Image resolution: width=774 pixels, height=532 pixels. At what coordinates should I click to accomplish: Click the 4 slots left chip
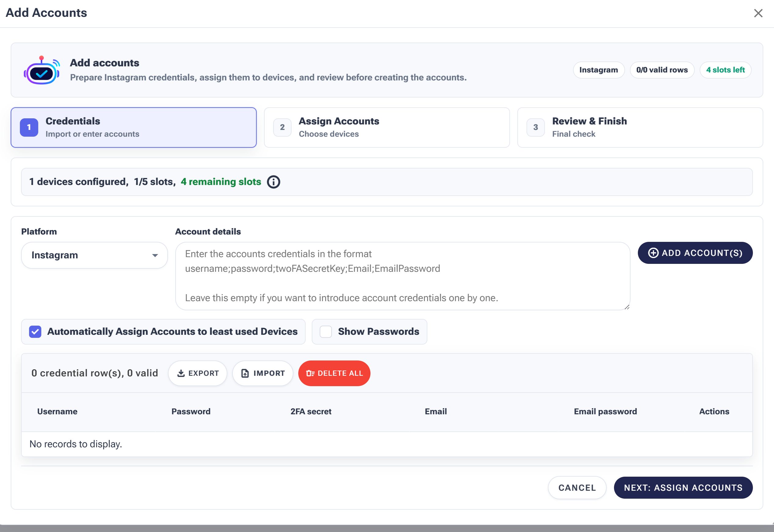(x=725, y=70)
